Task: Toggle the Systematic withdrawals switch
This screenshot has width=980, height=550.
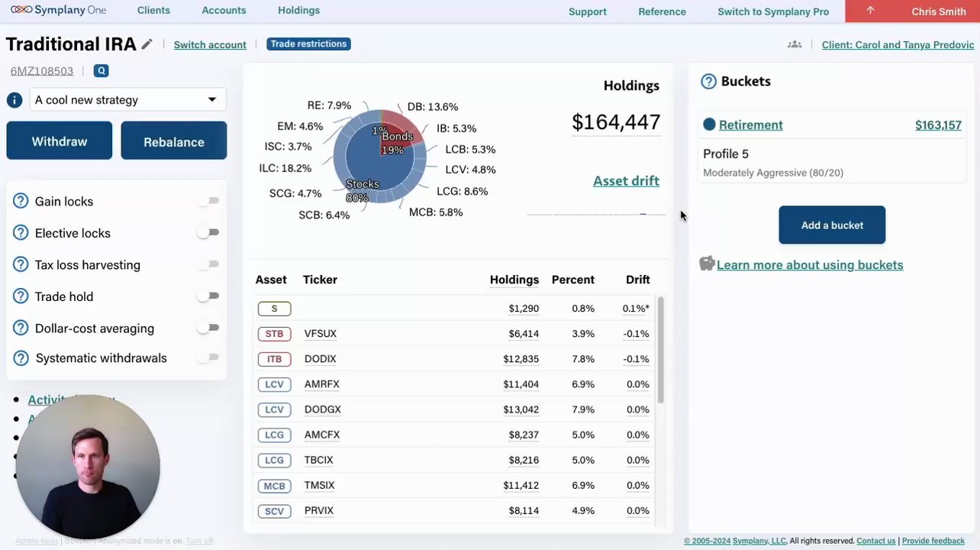Action: pos(208,357)
